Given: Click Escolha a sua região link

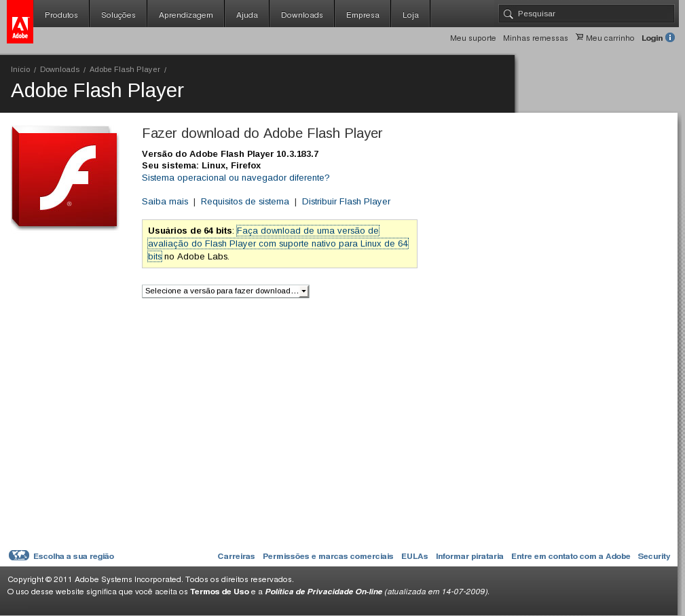Looking at the screenshot, I should click(73, 556).
